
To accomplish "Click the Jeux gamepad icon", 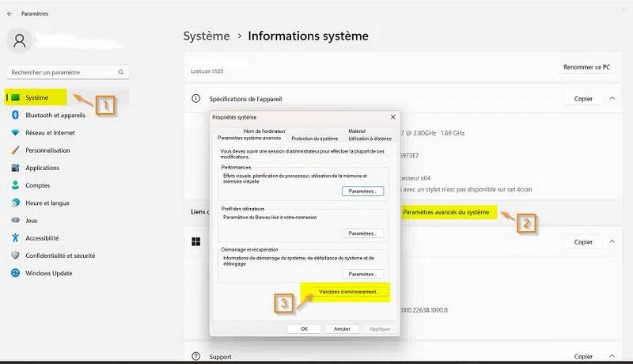I will coord(15,220).
